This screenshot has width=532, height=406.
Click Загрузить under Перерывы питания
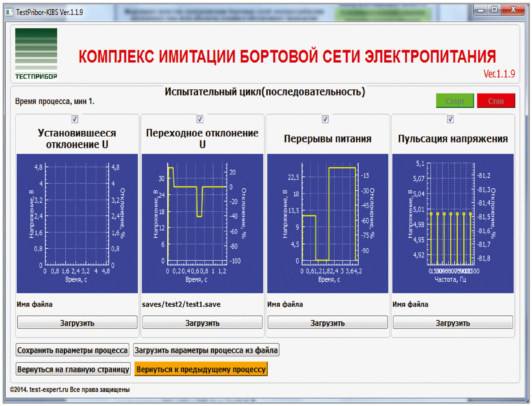328,323
